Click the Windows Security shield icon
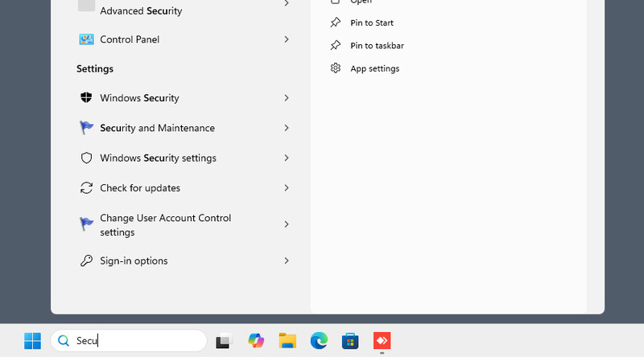The image size is (644, 357). (86, 97)
